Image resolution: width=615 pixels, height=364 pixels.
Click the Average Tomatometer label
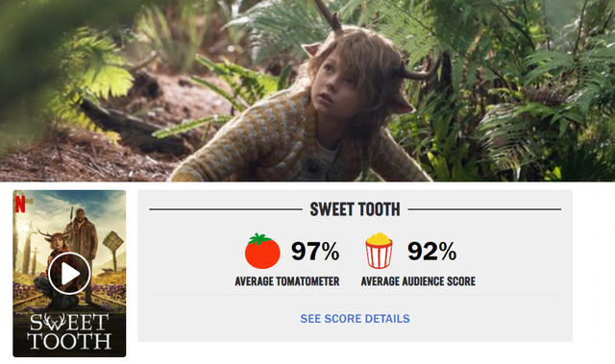point(287,281)
